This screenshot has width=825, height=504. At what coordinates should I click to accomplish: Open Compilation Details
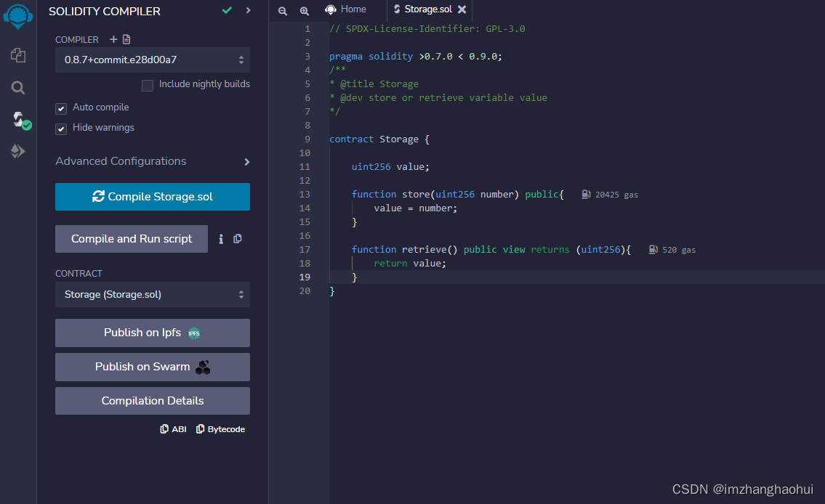pos(153,401)
